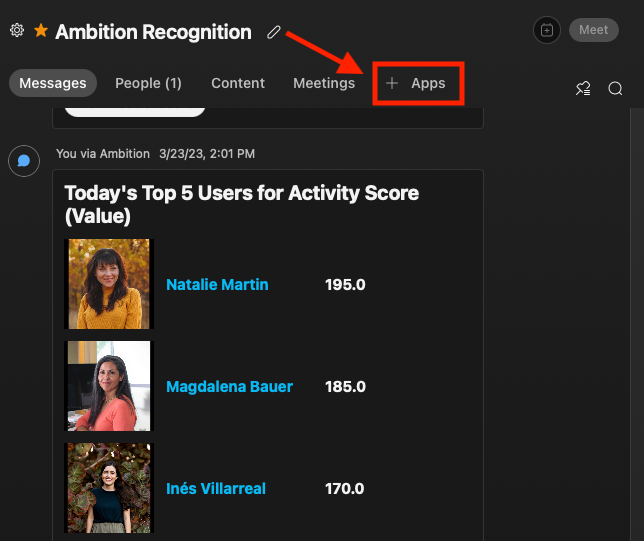
Task: Switch to the Messages tab
Action: 53,83
